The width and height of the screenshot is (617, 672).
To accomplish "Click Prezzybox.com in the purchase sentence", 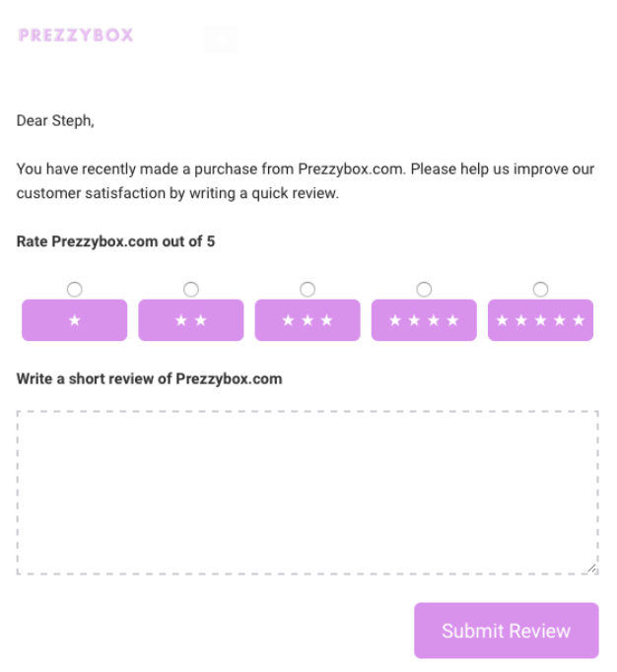I will 351,168.
